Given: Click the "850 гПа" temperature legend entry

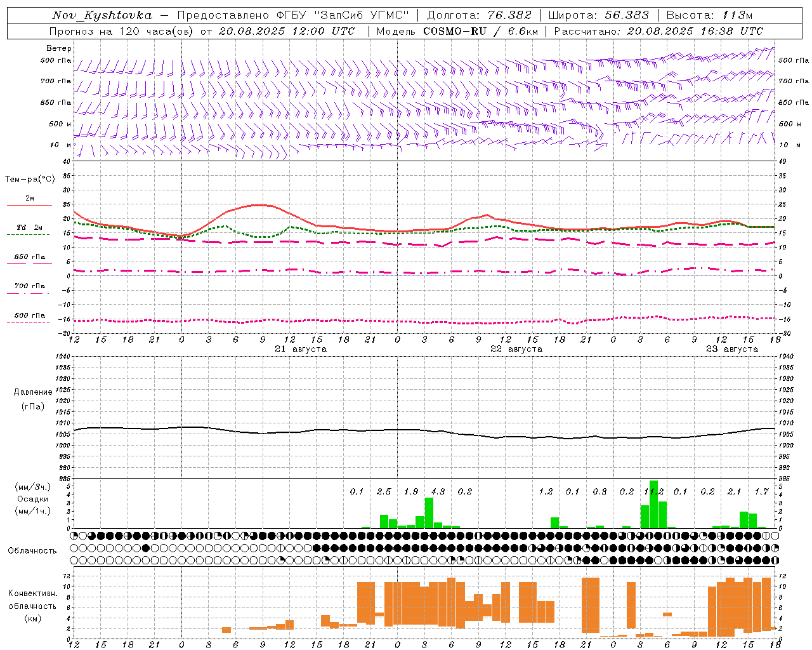Looking at the screenshot, I should (x=30, y=257).
